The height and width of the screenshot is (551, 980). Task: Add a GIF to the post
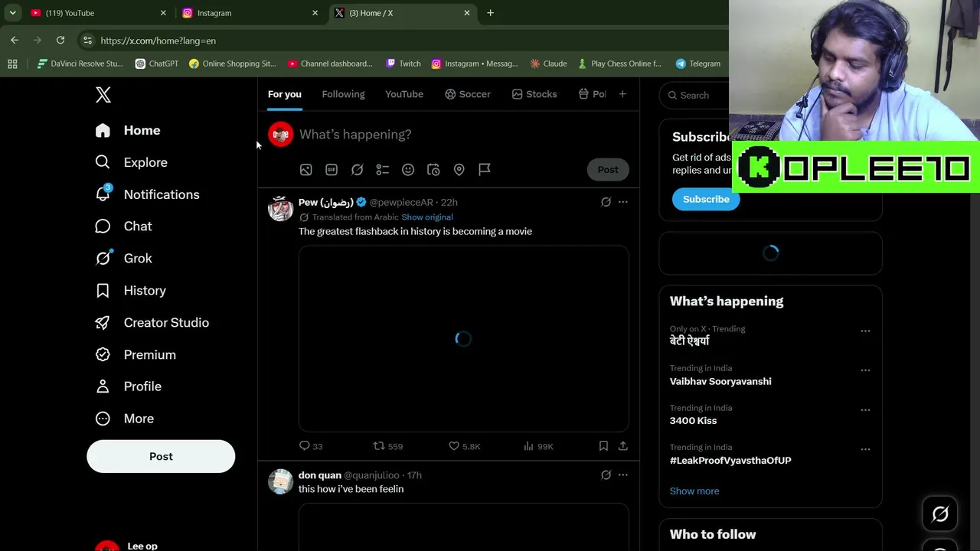[332, 170]
